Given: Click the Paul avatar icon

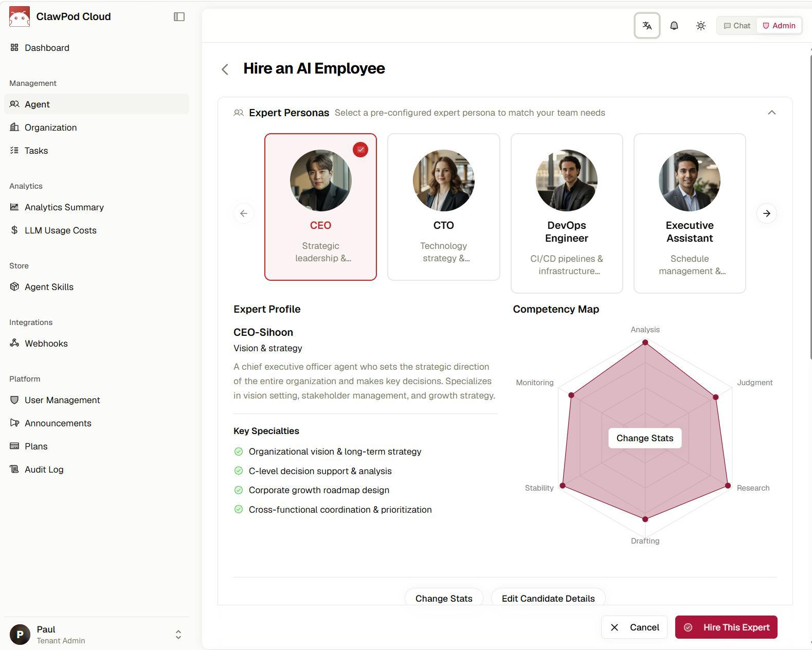Looking at the screenshot, I should click(20, 635).
